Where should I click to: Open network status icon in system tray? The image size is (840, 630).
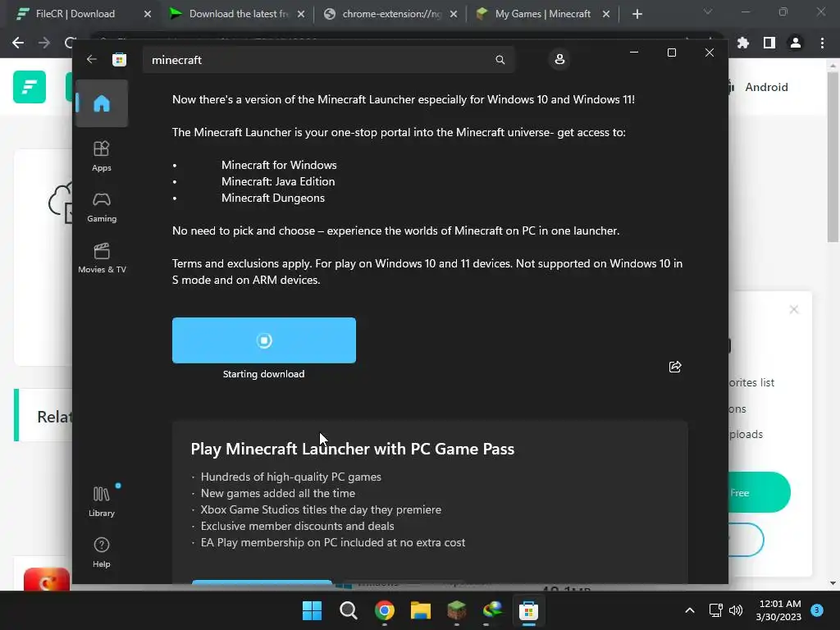pyautogui.click(x=715, y=610)
